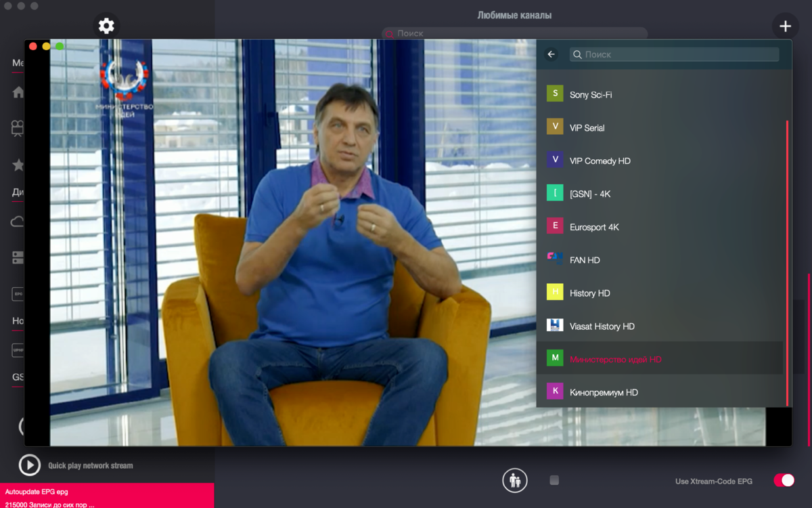812x508 pixels.
Task: Open the UPNP icon in sidebar
Action: click(18, 350)
